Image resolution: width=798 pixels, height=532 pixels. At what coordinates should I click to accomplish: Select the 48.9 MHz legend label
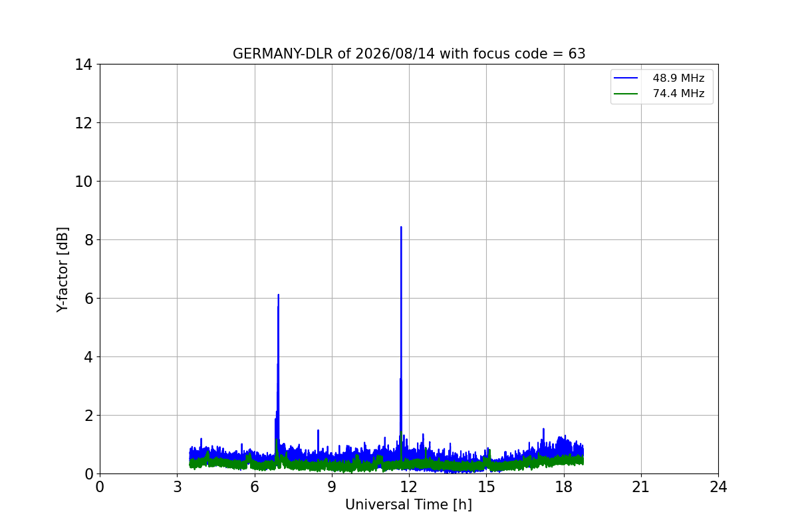[x=678, y=78]
